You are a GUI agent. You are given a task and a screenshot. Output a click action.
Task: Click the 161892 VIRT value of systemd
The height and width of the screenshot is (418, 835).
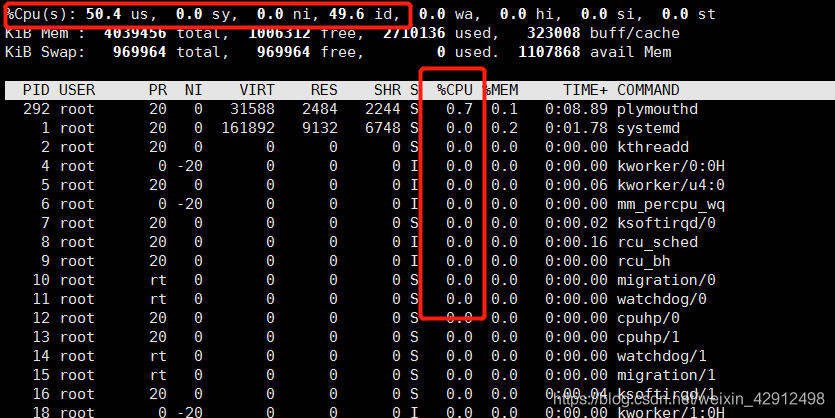coord(248,128)
